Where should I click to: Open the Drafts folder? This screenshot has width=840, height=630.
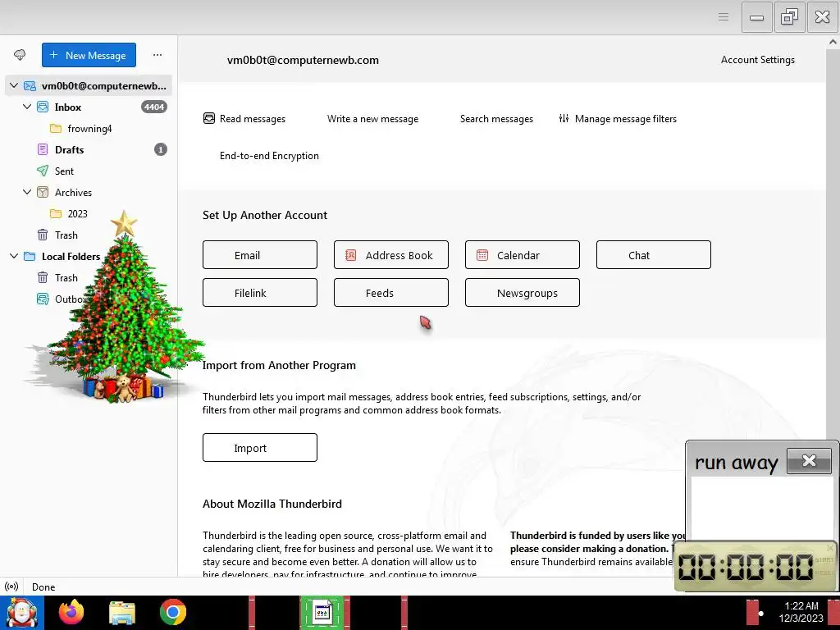tap(69, 150)
